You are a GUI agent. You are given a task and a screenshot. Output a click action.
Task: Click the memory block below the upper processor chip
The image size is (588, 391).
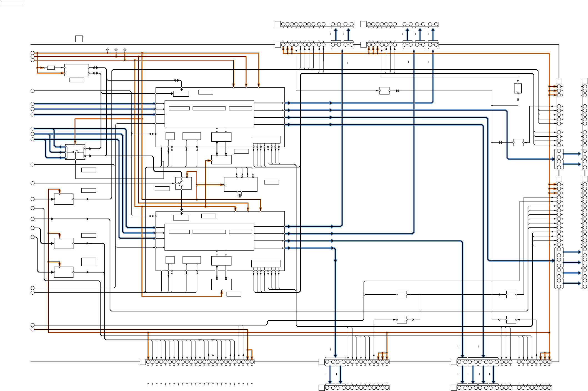221,159
